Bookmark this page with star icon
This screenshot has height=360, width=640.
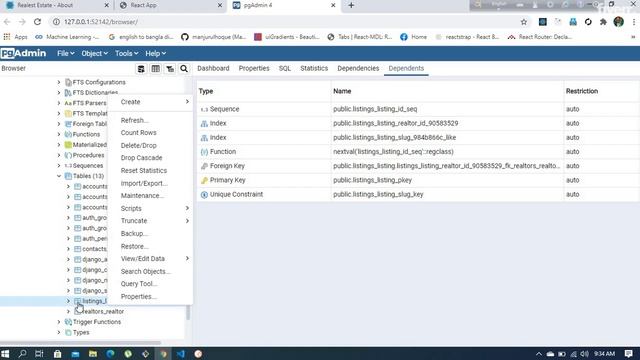point(524,22)
